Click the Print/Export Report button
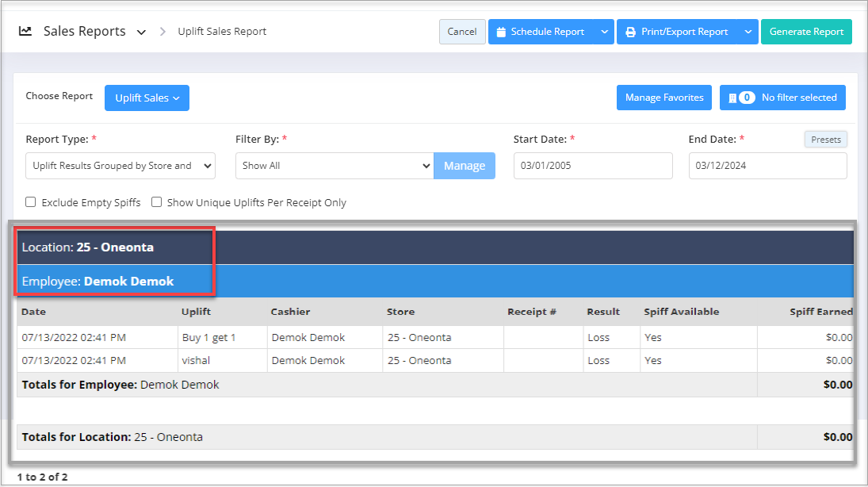 click(x=677, y=32)
